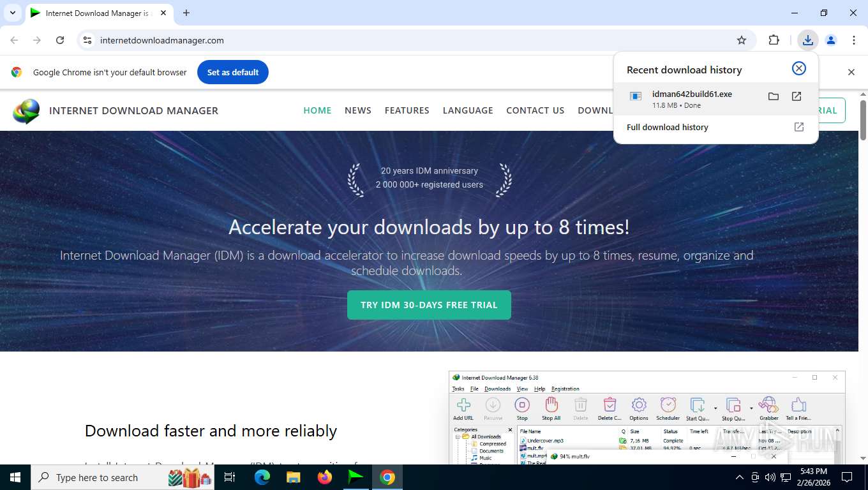Open Task View from the taskbar
This screenshot has width=868, height=490.
[x=230, y=477]
